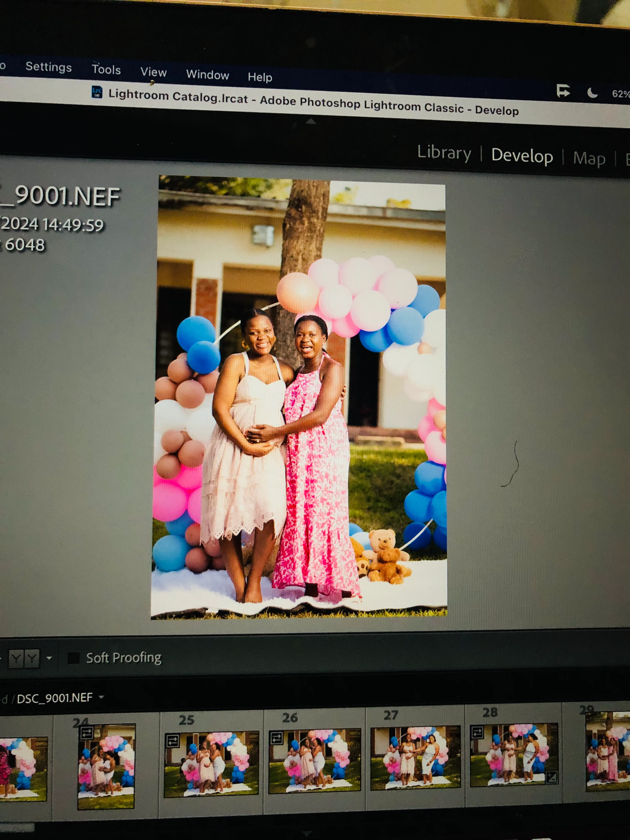630x840 pixels.
Task: Click the Before/After YY view button
Action: click(24, 658)
